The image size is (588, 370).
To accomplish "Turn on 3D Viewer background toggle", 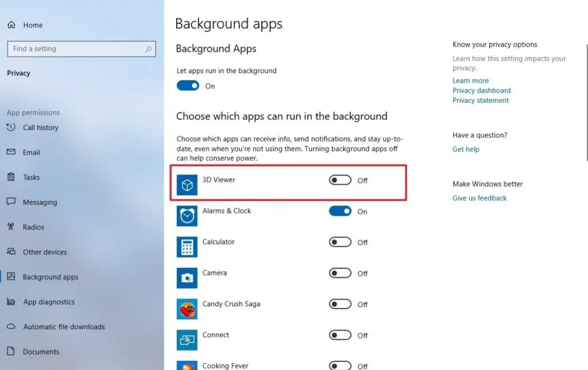I will (x=340, y=180).
